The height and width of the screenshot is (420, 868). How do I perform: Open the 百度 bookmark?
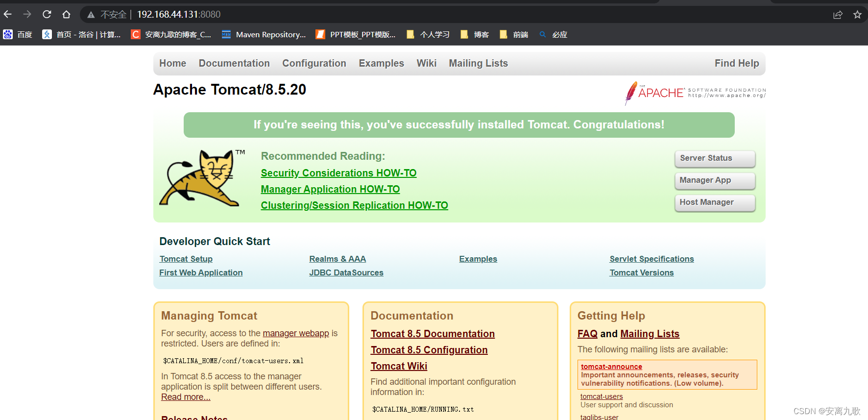(18, 34)
